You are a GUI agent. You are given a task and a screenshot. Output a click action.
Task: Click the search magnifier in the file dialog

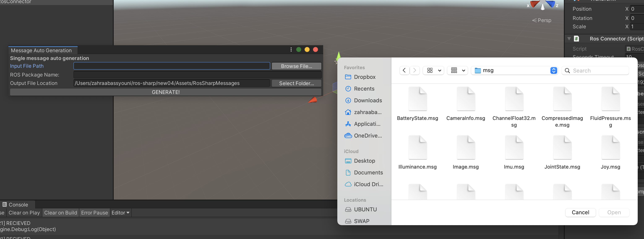click(567, 71)
